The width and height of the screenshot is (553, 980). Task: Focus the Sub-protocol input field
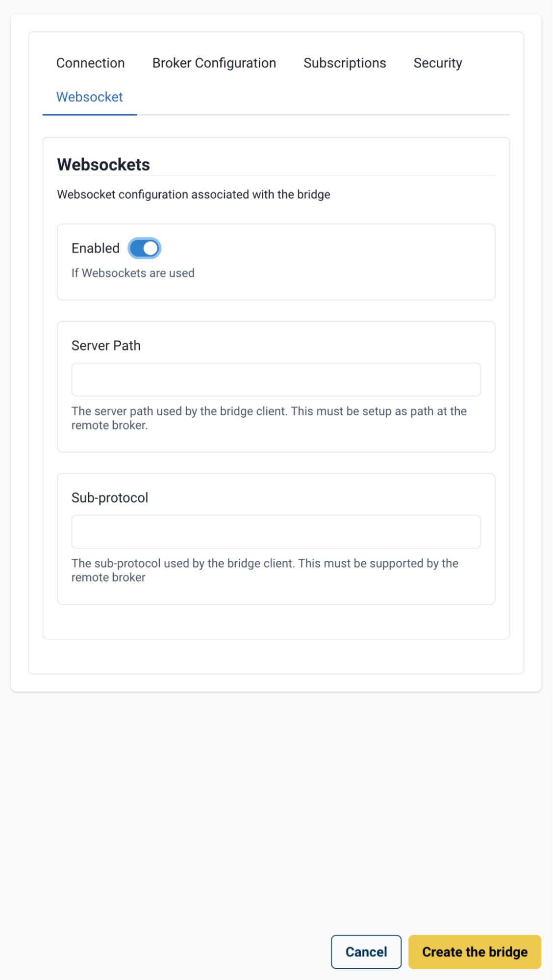(276, 531)
